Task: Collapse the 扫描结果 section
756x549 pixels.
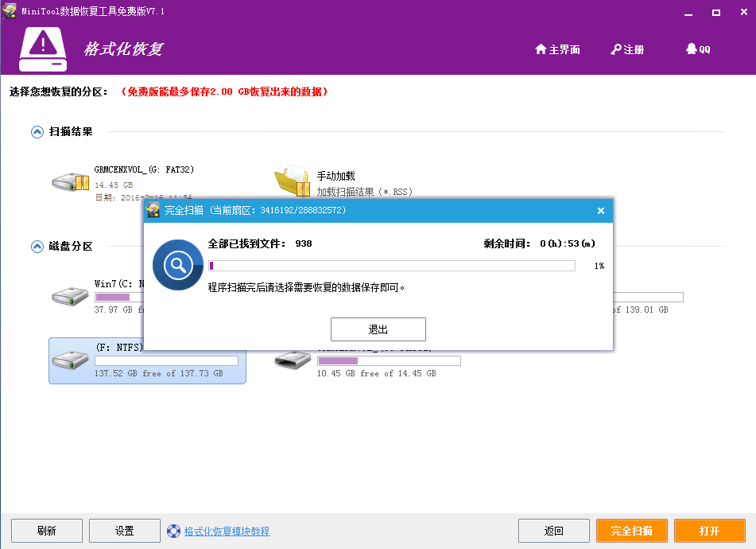Action: (37, 132)
